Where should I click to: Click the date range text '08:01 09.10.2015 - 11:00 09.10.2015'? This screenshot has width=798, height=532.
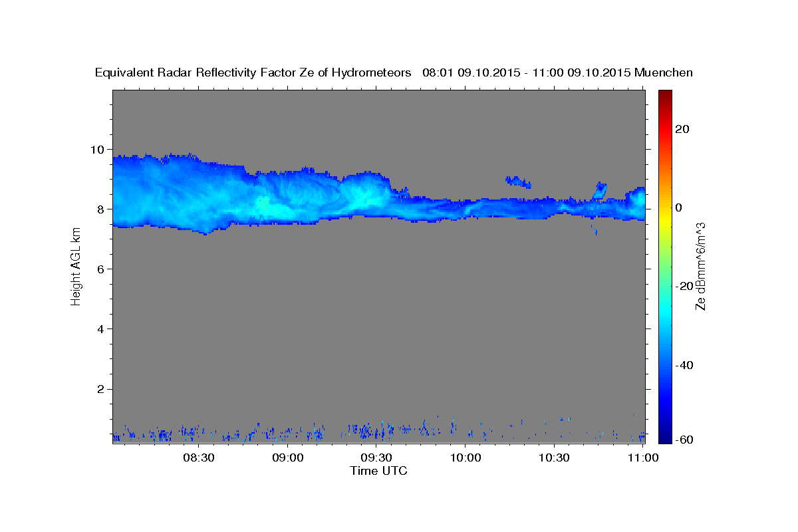click(x=526, y=73)
